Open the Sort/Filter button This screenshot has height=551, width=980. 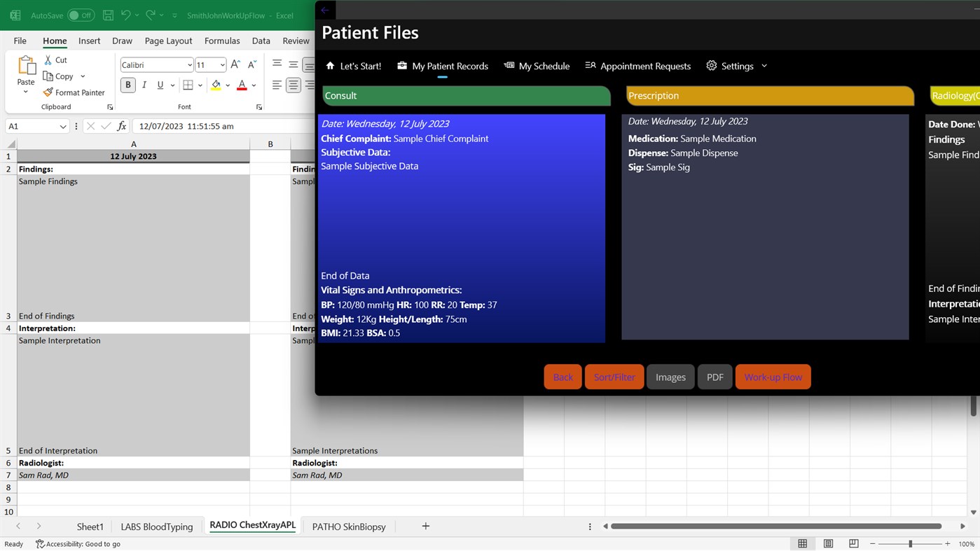click(x=614, y=377)
